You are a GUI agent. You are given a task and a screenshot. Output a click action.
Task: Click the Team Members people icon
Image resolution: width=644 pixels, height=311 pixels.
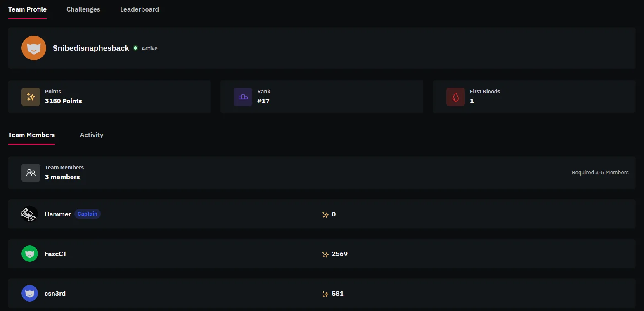[31, 173]
